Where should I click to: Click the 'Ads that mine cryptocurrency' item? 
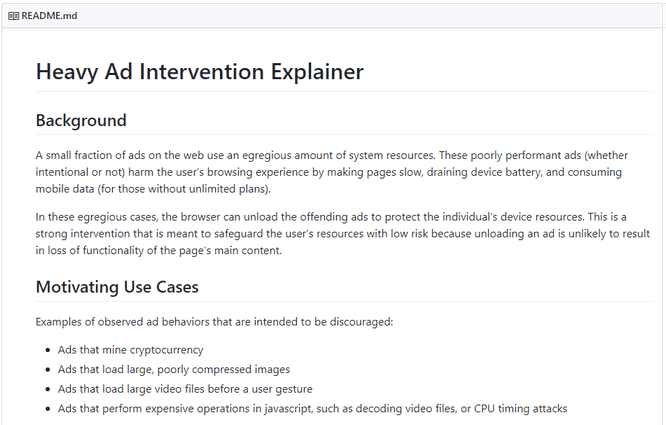131,350
